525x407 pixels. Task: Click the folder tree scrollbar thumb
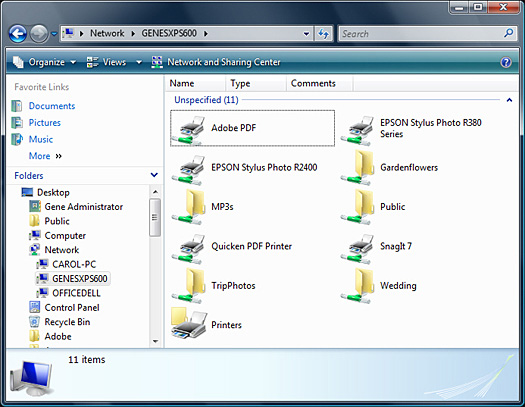pyautogui.click(x=155, y=218)
